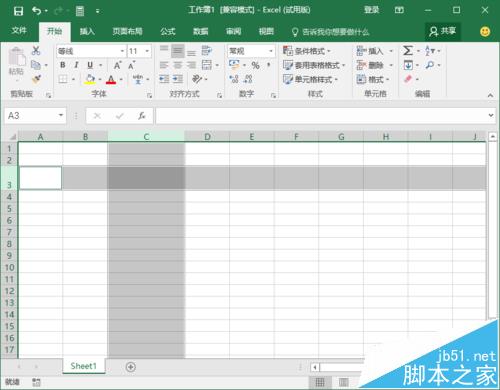
Task: Click the Copy icon in clipboard group
Action: click(x=36, y=65)
